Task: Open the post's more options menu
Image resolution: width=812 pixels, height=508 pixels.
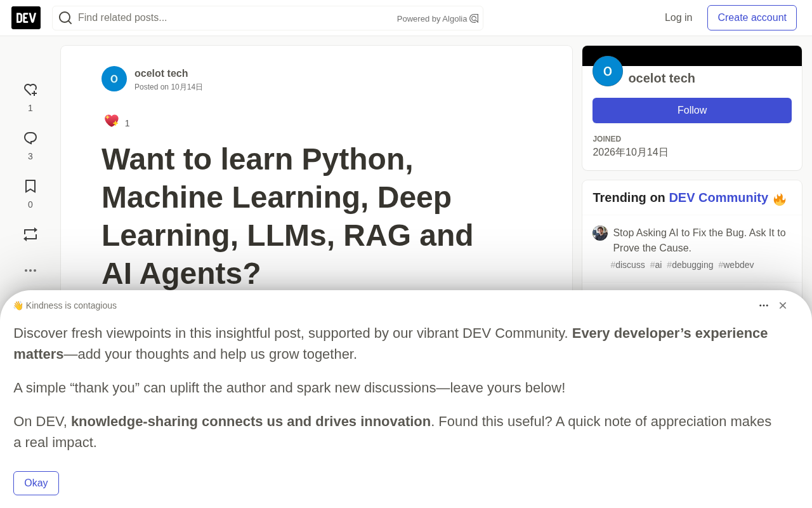Action: 30,271
